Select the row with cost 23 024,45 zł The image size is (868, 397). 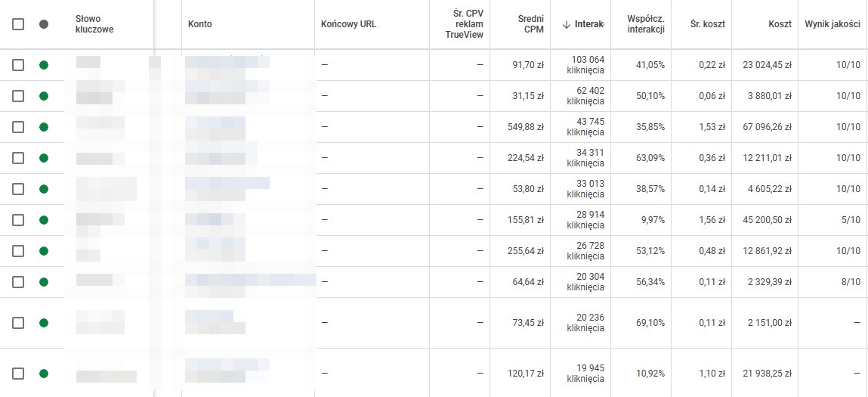(x=18, y=65)
